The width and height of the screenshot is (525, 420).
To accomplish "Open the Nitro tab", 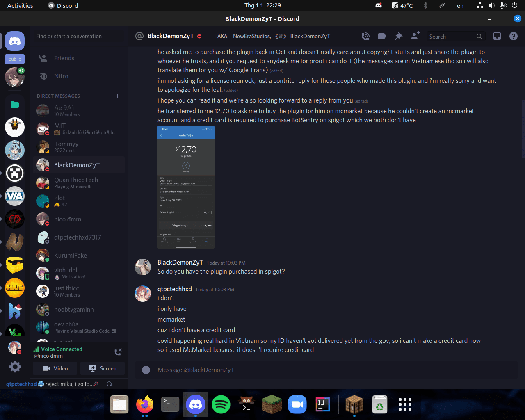I will coord(79,76).
